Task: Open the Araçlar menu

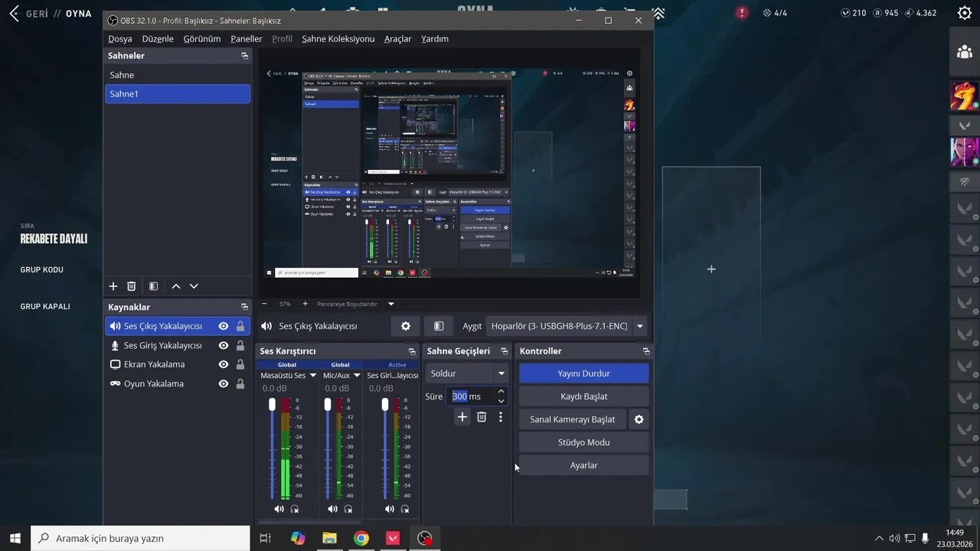Action: (x=398, y=39)
